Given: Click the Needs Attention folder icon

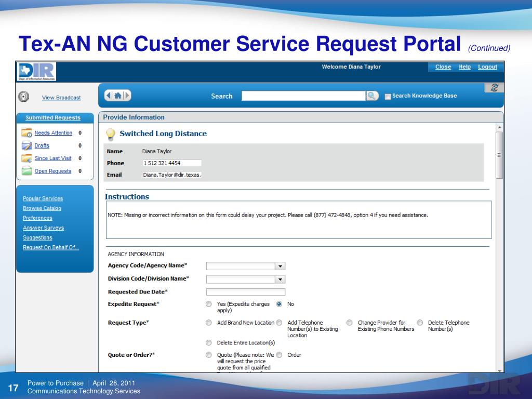Looking at the screenshot, I should (26, 132).
